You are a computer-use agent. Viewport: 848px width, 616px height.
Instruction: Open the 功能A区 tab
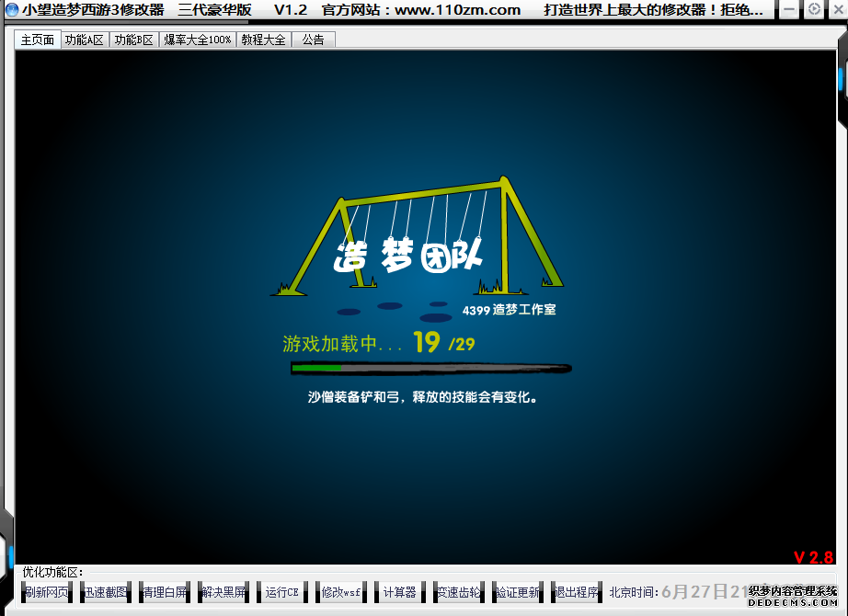coord(85,40)
